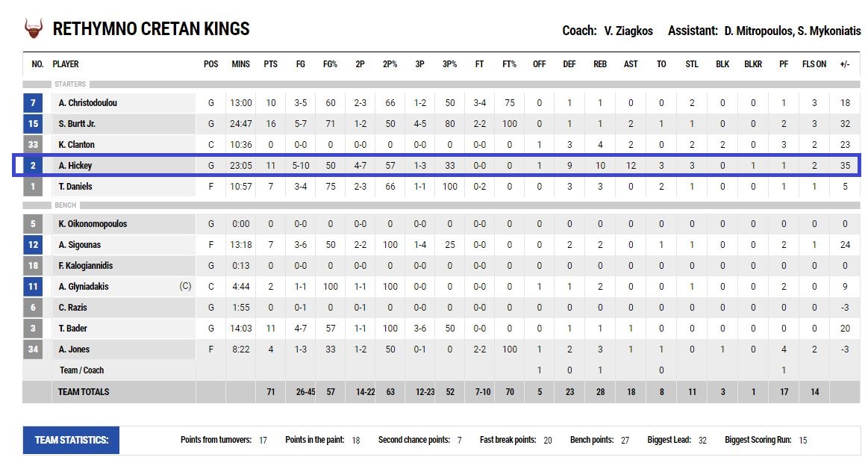Select jersey number 3 badge for T. Bader
The width and height of the screenshot is (868, 463).
[x=34, y=329]
